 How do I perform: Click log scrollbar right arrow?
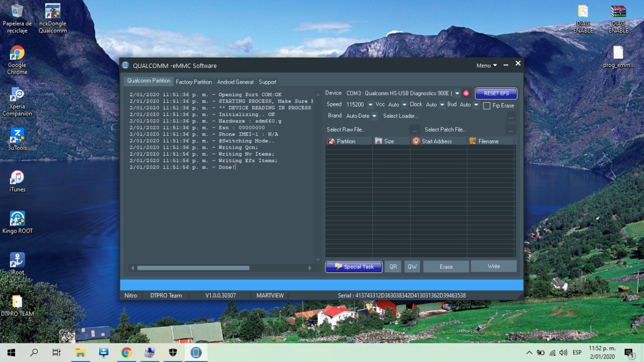(x=310, y=268)
